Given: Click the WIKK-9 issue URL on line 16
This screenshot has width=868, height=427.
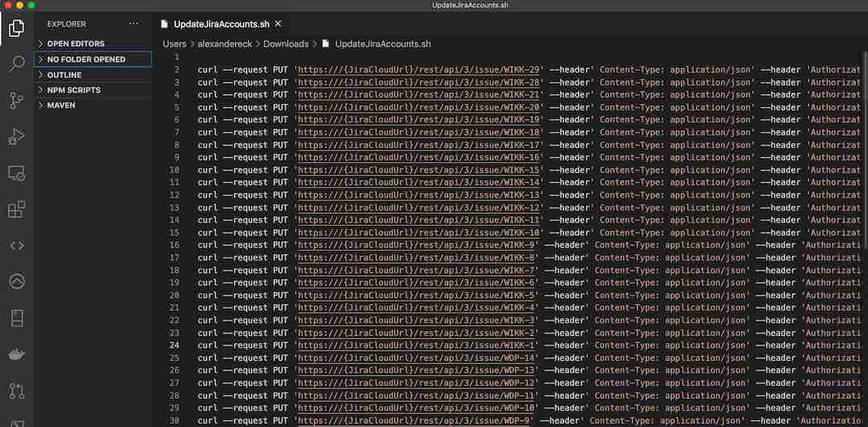Looking at the screenshot, I should tap(416, 245).
